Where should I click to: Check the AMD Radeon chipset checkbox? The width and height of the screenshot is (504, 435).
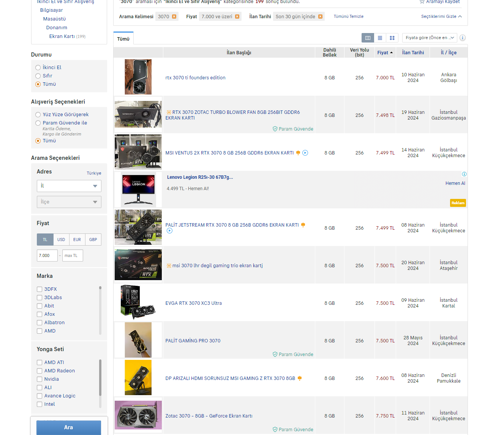pyautogui.click(x=39, y=371)
